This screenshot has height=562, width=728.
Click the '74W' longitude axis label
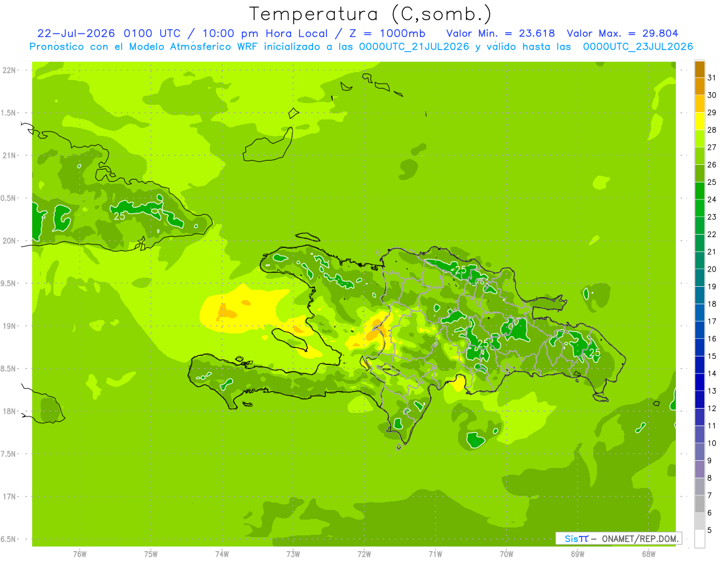tap(221, 554)
